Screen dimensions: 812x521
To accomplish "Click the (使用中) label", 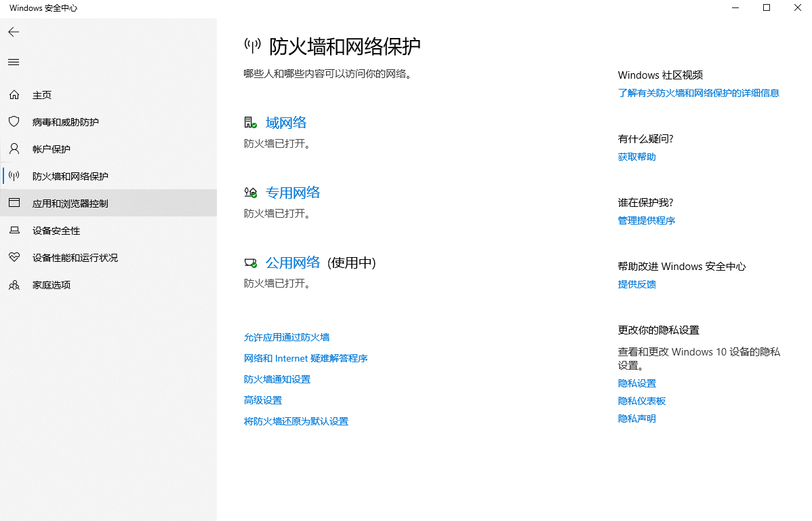I will tap(352, 263).
